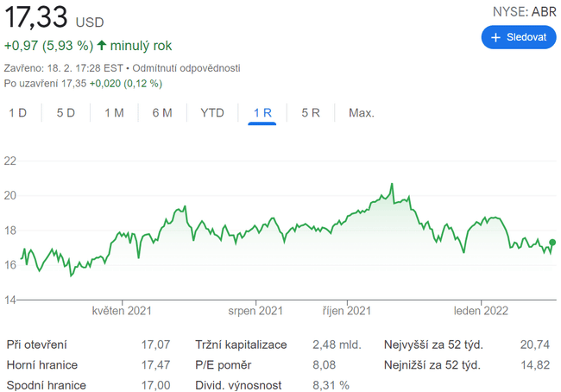Click the current price dot on chart
561x392 pixels.
(x=552, y=243)
